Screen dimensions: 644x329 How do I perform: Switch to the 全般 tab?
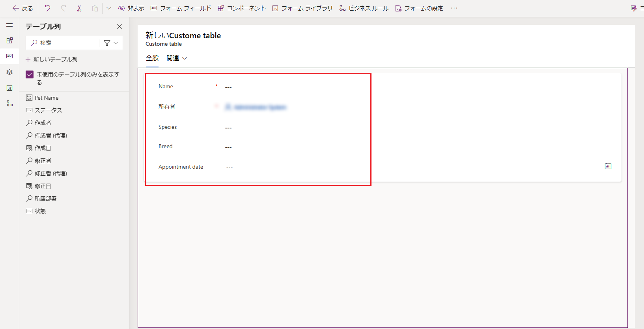[152, 58]
